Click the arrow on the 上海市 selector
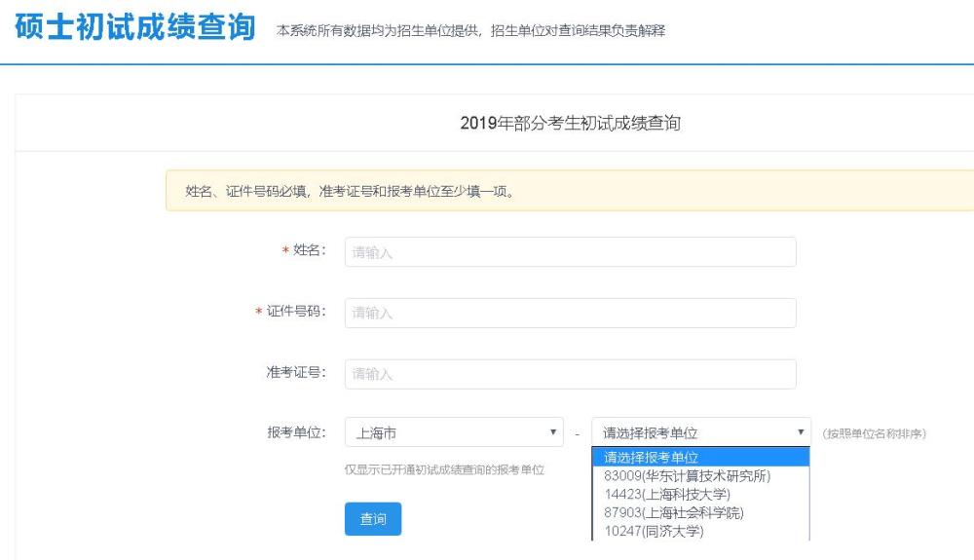Image resolution: width=974 pixels, height=560 pixels. click(x=553, y=432)
